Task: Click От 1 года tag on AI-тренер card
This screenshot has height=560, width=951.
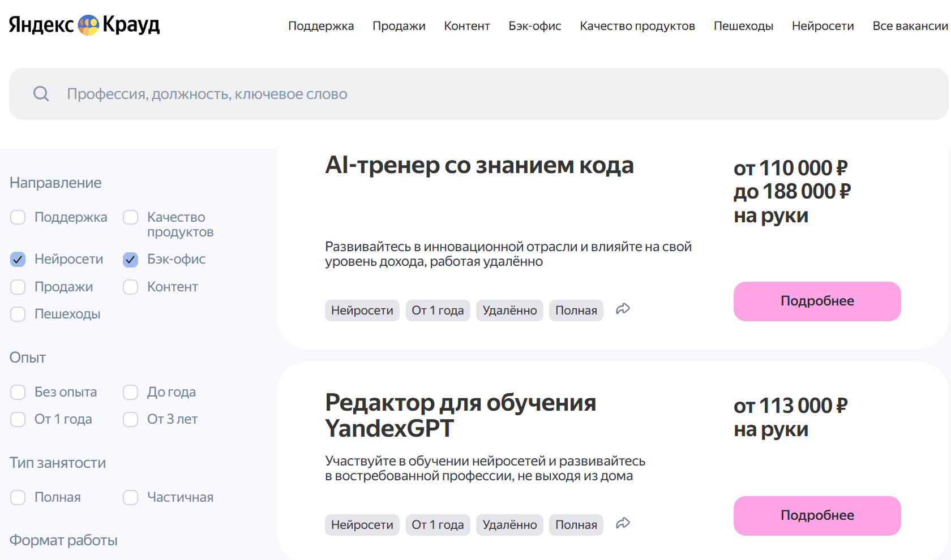Action: (x=438, y=311)
